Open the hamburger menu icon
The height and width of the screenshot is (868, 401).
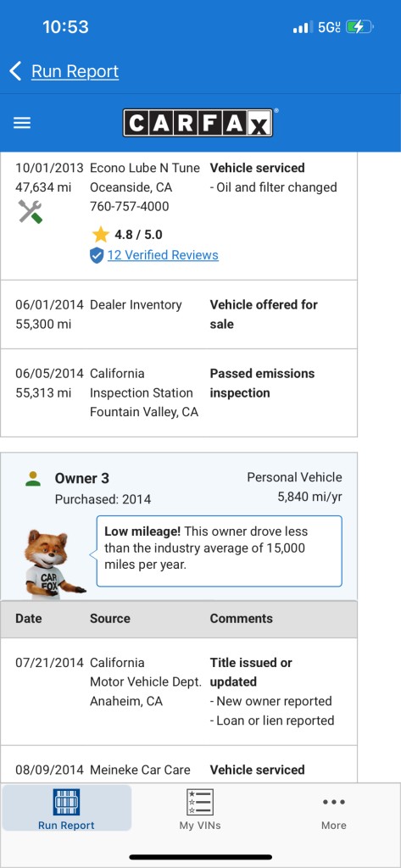tap(21, 123)
